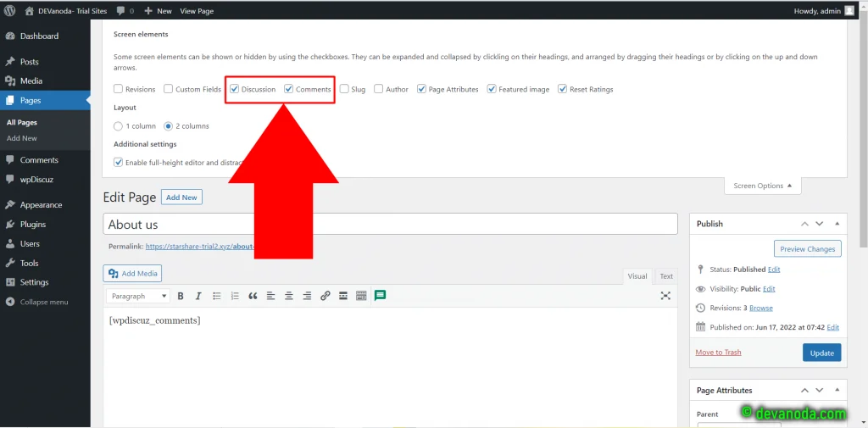The width and height of the screenshot is (868, 428).
Task: Toggle bold formatting
Action: click(x=181, y=297)
